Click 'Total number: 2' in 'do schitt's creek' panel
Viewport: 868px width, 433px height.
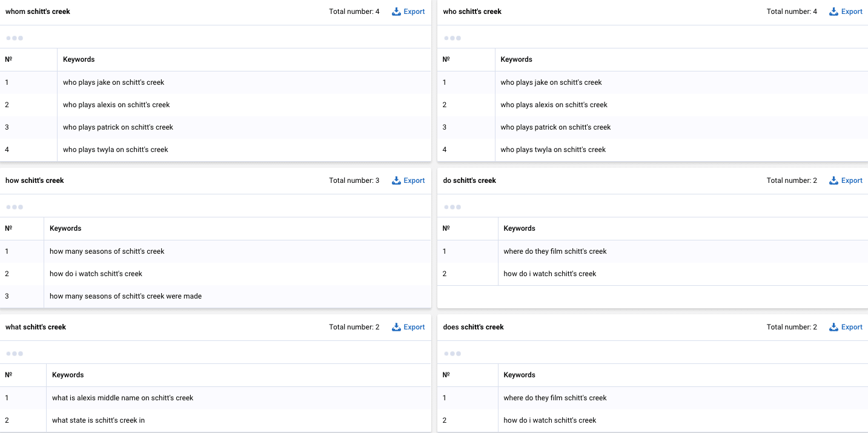[x=792, y=180]
